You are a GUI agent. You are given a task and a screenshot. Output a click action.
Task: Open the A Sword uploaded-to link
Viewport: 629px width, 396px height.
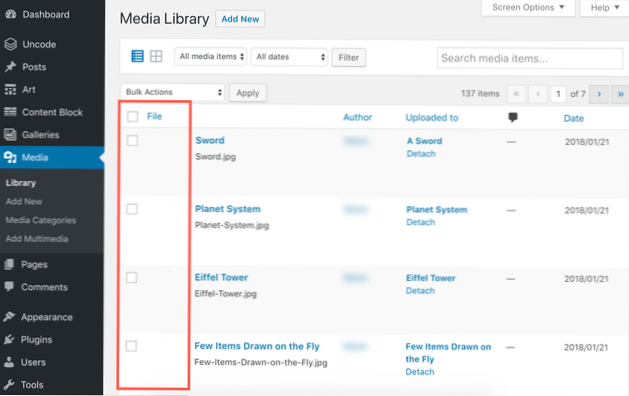click(424, 141)
